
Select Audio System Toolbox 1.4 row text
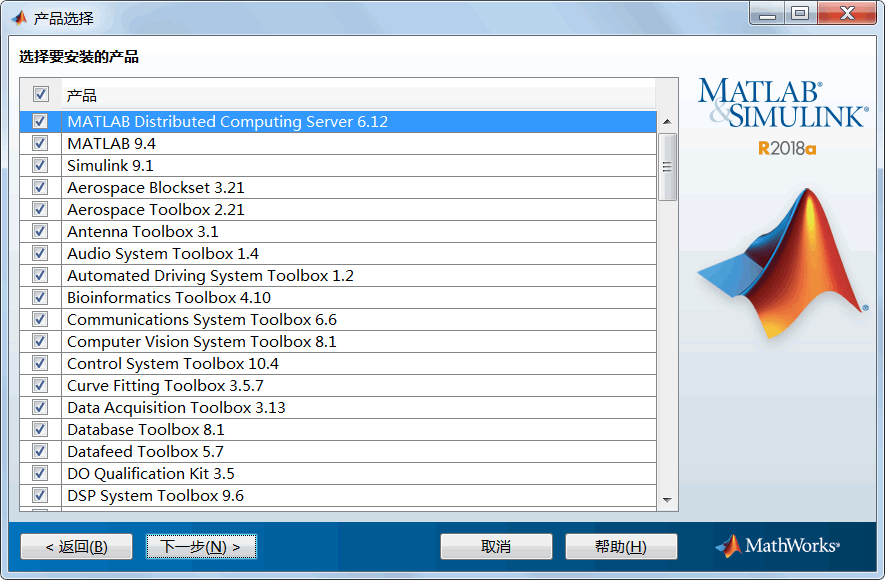(x=163, y=253)
